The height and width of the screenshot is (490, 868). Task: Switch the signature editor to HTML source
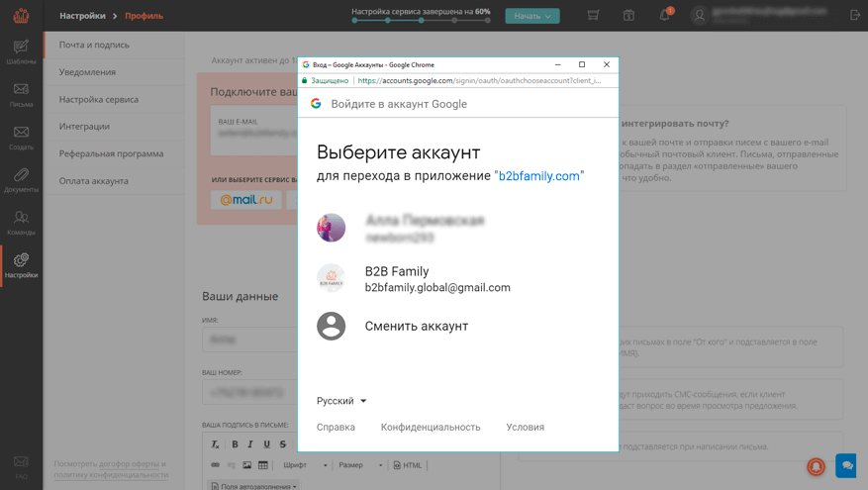pyautogui.click(x=408, y=465)
